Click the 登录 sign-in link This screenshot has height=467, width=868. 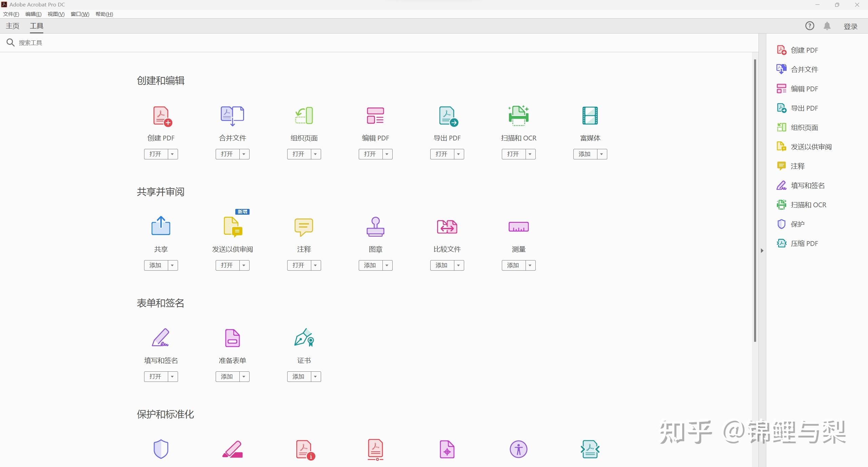coord(850,26)
